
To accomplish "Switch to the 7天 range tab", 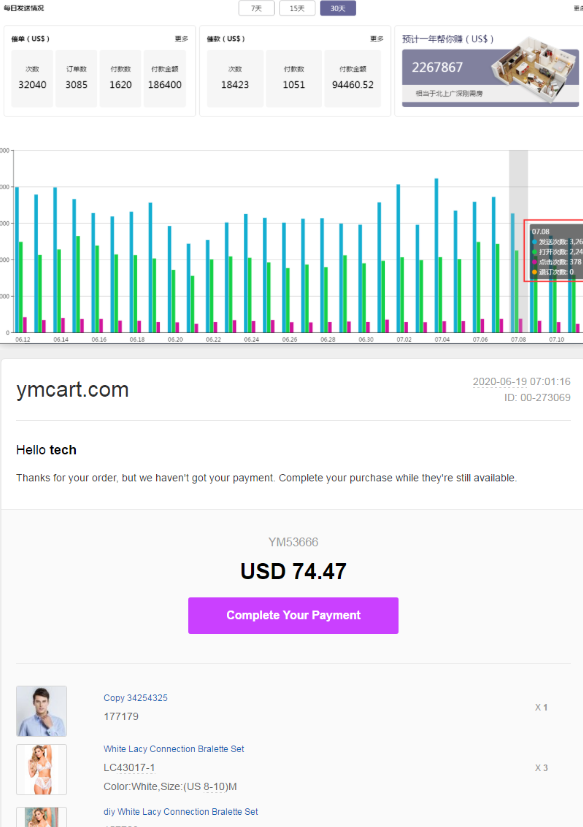I will 256,8.
